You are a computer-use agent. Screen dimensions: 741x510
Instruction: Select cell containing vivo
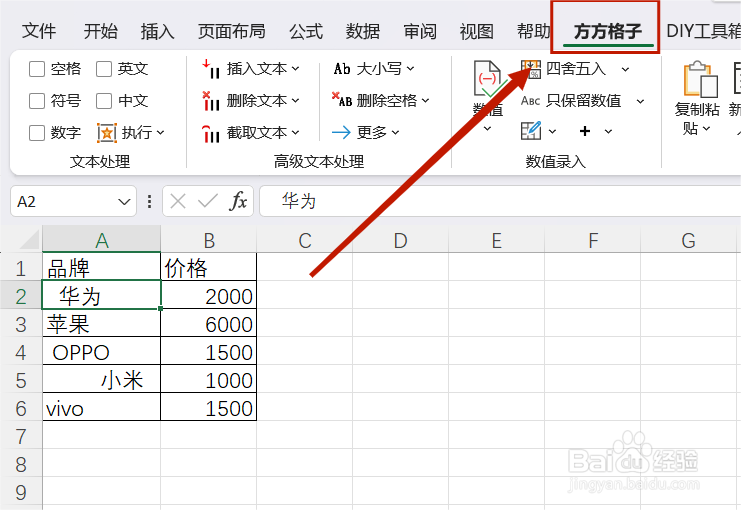(x=102, y=408)
